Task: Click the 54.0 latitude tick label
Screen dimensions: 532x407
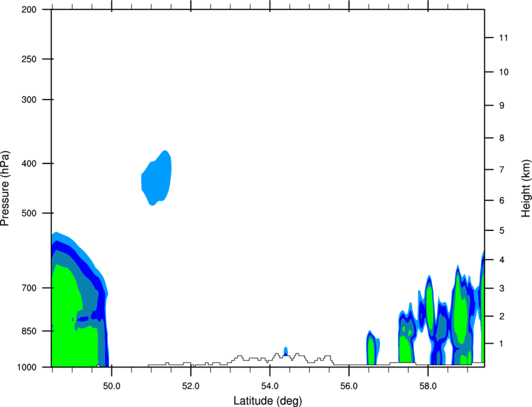Action: [270, 386]
